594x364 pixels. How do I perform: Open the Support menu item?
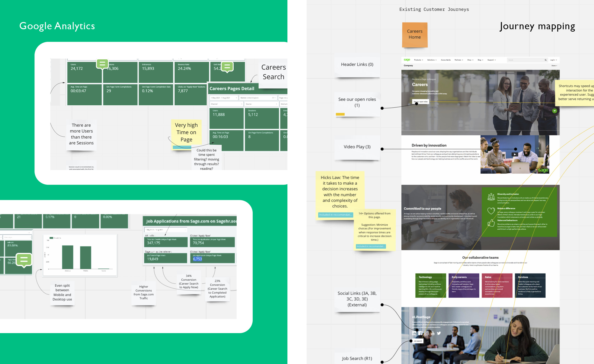coord(491,60)
